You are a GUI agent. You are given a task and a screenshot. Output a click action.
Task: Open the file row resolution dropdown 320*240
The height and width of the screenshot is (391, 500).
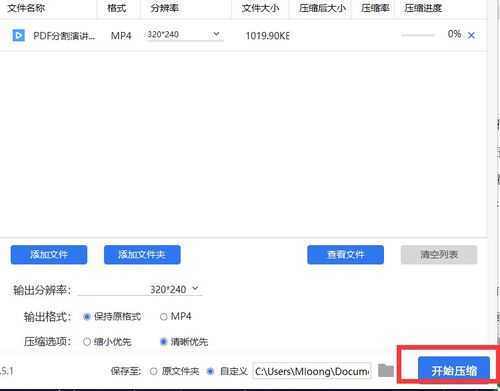point(185,34)
